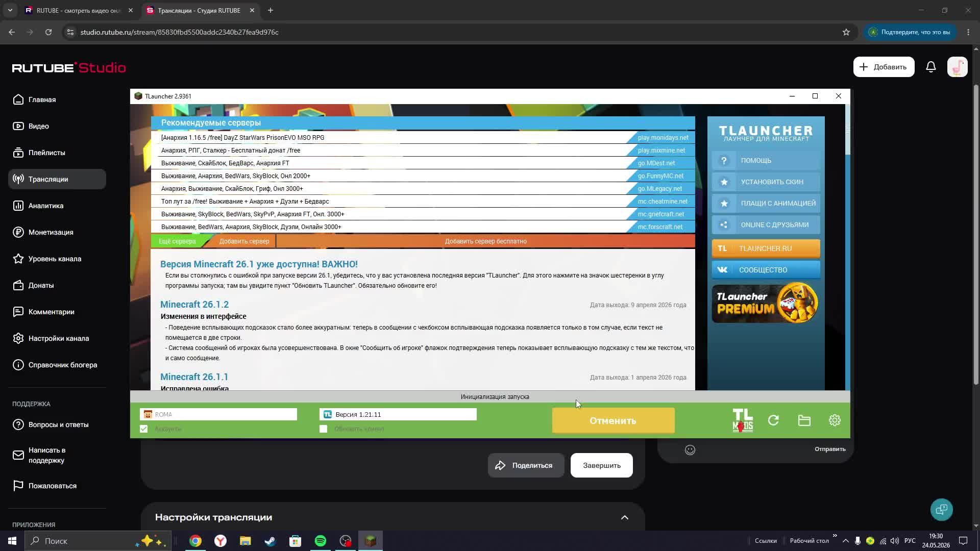Open Уровень канала in the sidebar

[x=57, y=259]
